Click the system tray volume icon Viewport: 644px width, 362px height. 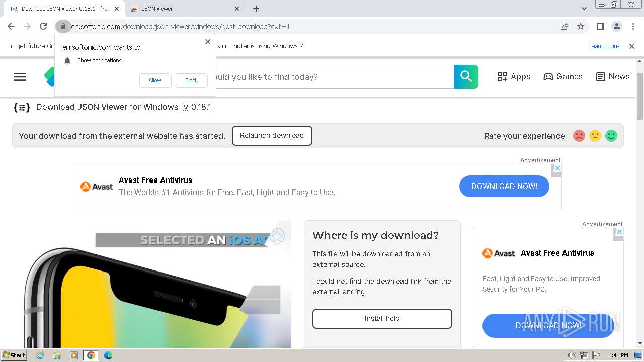click(x=572, y=355)
